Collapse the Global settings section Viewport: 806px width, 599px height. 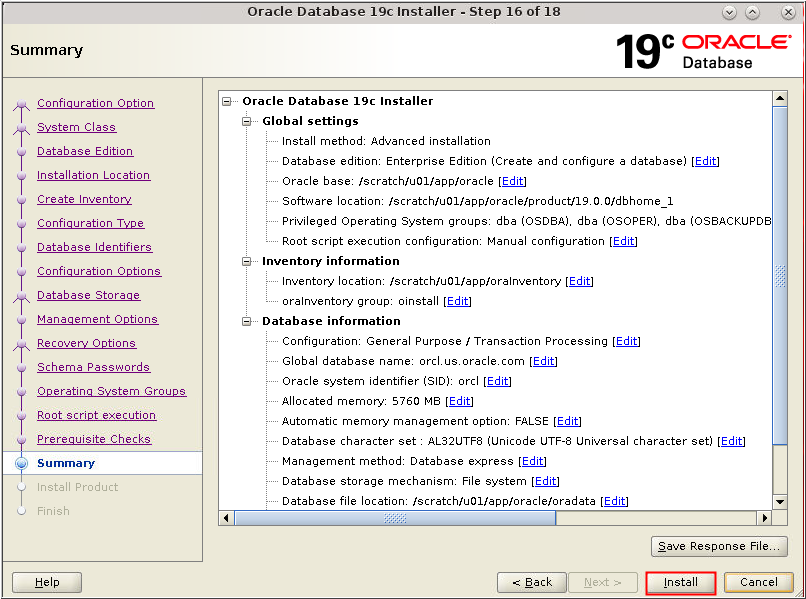[246, 121]
